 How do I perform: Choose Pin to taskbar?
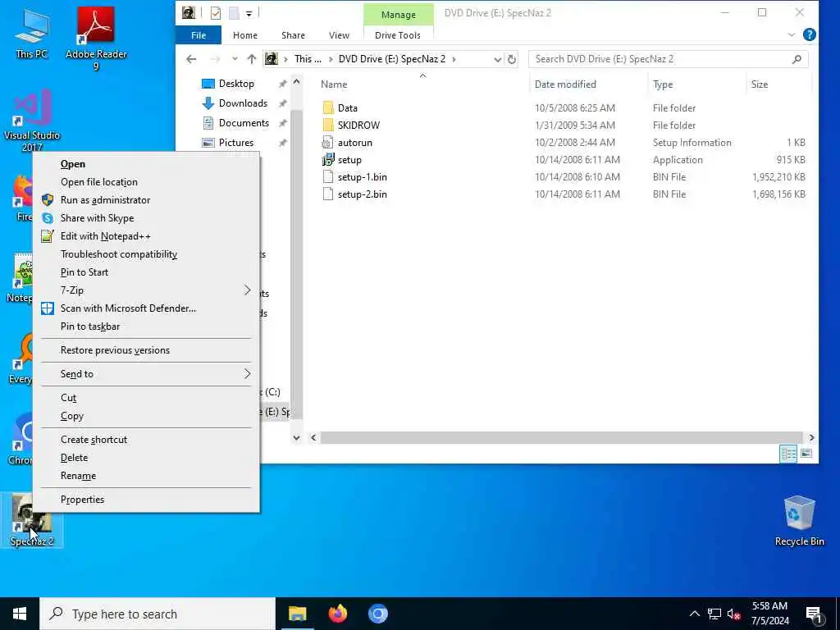click(x=146, y=326)
